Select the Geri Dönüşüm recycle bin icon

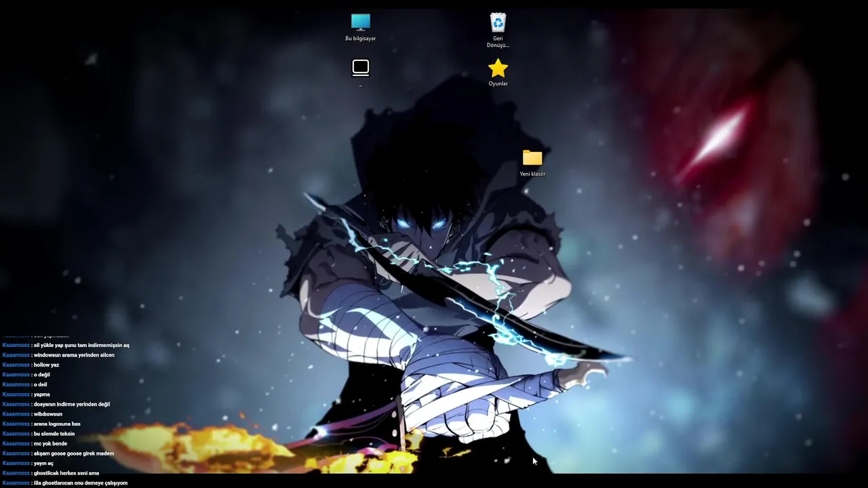point(498,30)
